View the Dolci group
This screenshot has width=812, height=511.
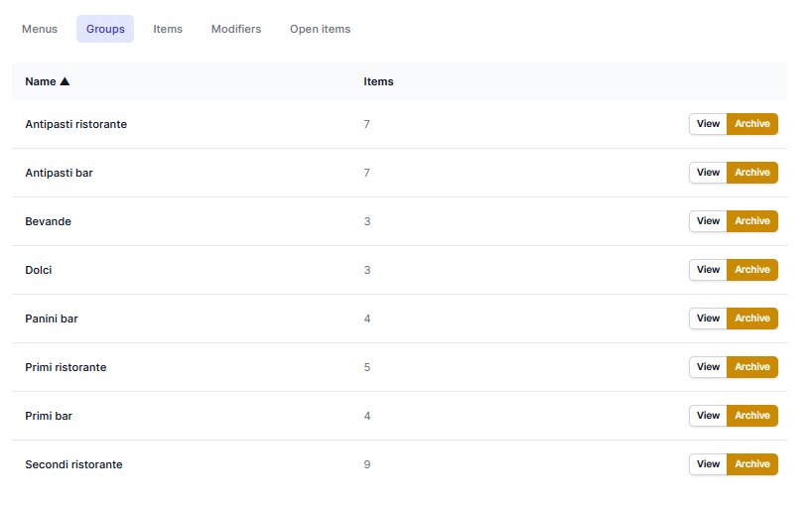pos(708,270)
